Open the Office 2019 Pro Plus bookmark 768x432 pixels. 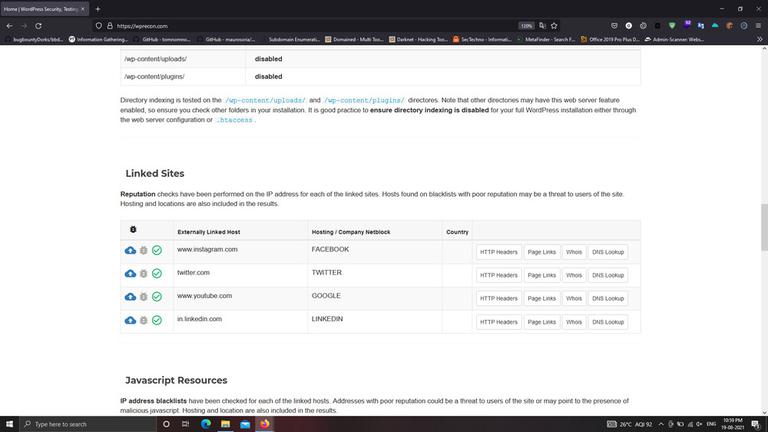610,39
